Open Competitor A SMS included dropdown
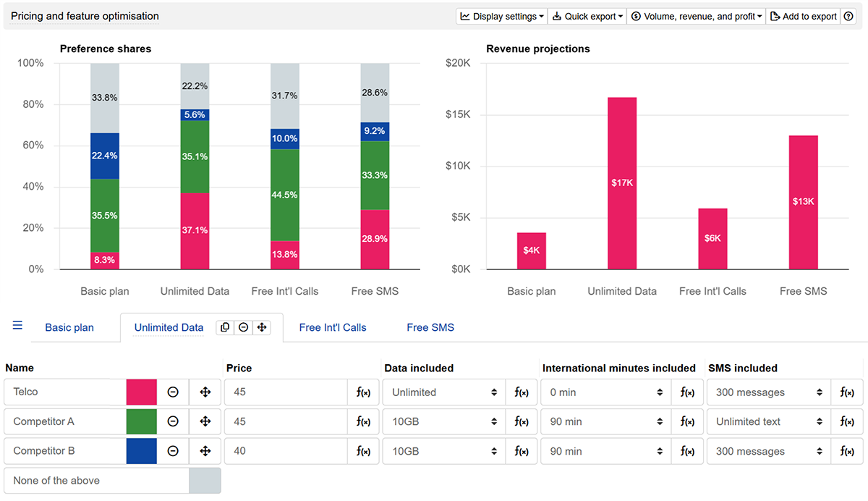Viewport: 868px width, 501px height. 769,421
